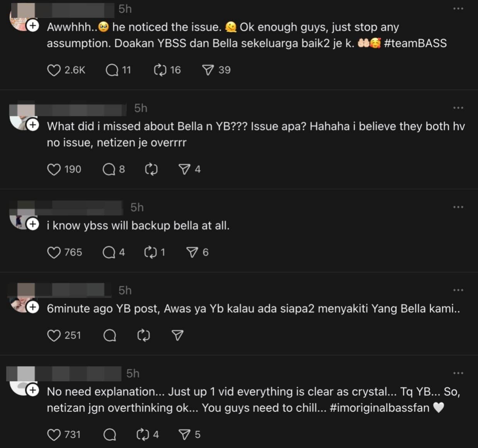478x448 pixels.
Task: Reply to the "netizen je overrrr" post
Action: (x=109, y=169)
